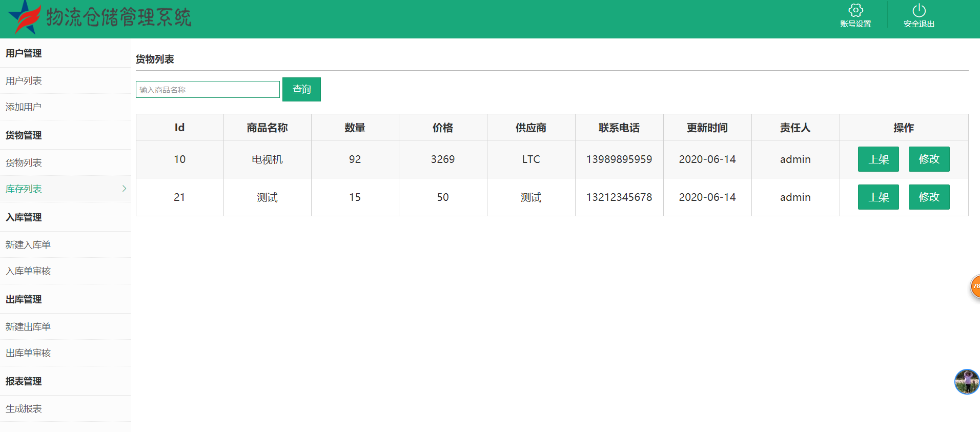Click the 商品名称 column header
Screen dimensions: 980x432
pyautogui.click(x=267, y=127)
